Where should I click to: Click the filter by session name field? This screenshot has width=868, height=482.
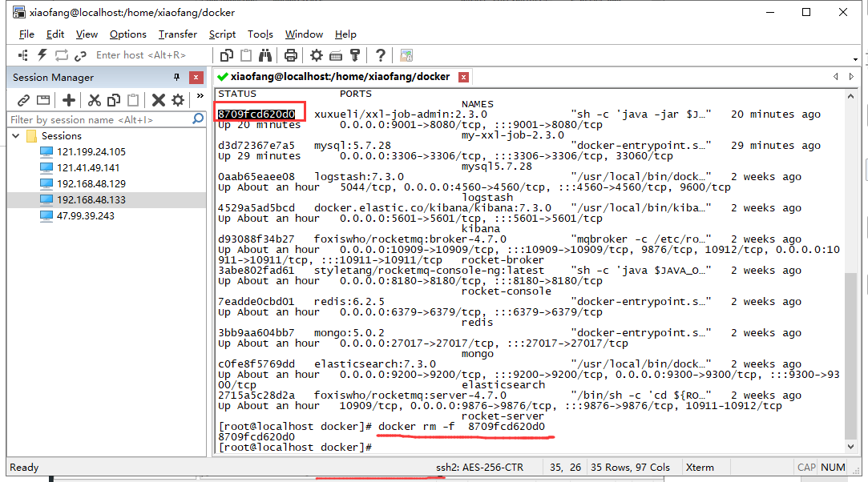(x=96, y=118)
